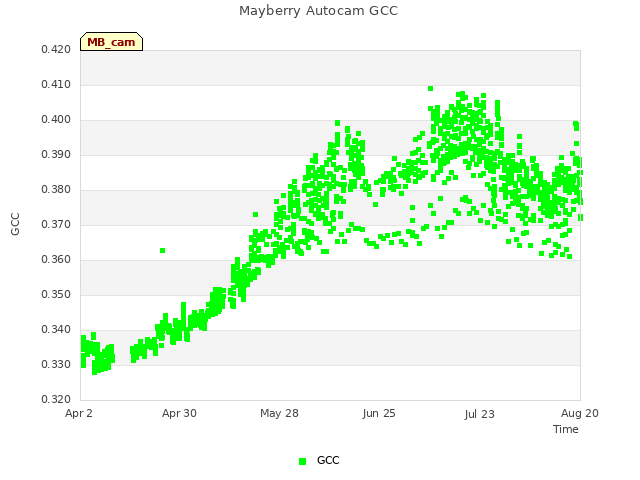The width and height of the screenshot is (640, 480).
Task: Click the MB_cam label tag
Action: point(111,42)
